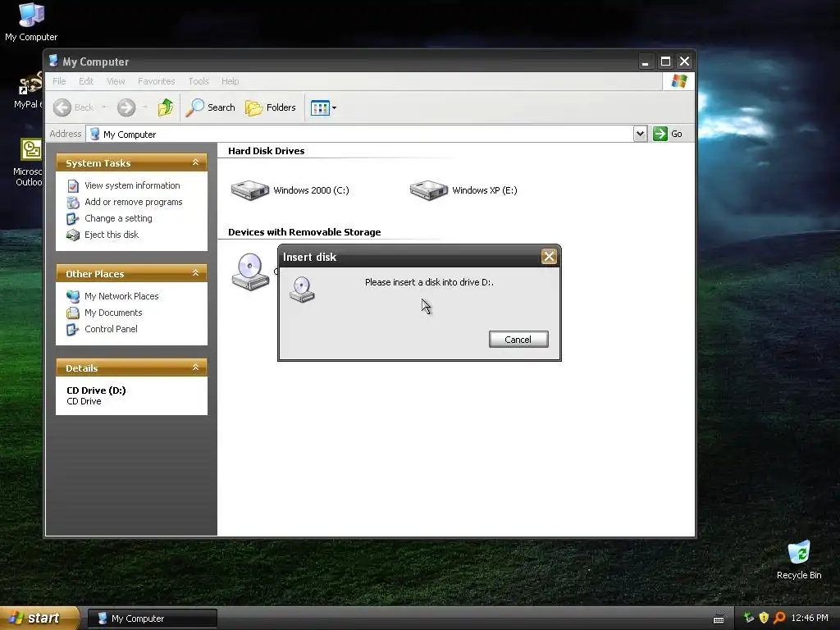The width and height of the screenshot is (840, 630).
Task: Select the Windows XP (E:) drive icon
Action: pos(428,190)
